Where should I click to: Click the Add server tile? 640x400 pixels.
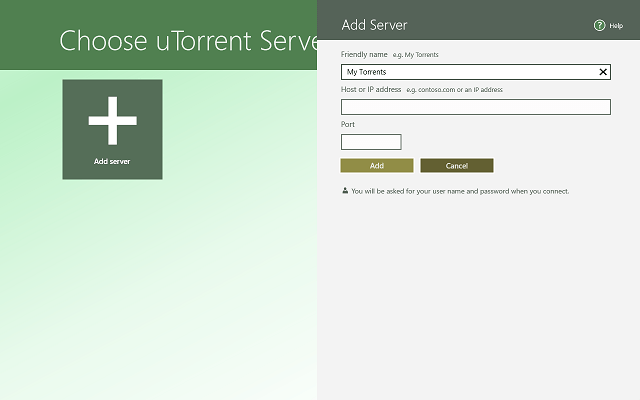[x=112, y=129]
